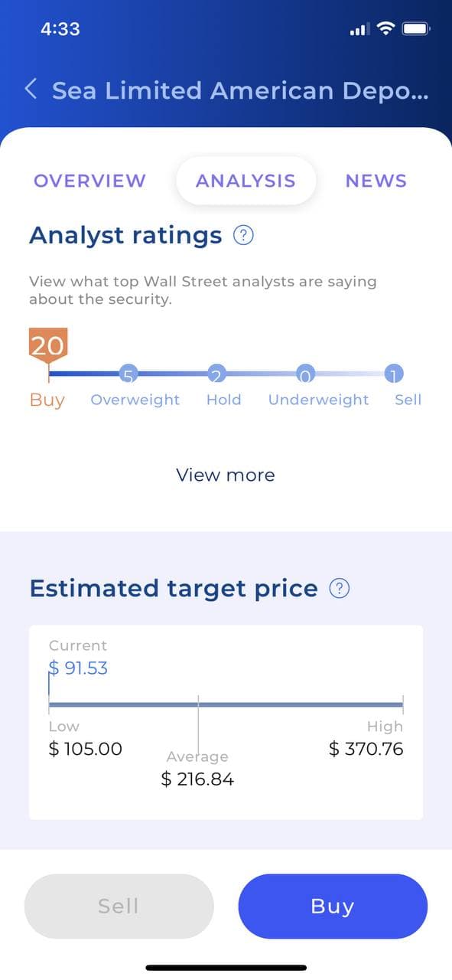Open Estimated target price help icon
This screenshot has height=980, width=452.
tap(340, 589)
